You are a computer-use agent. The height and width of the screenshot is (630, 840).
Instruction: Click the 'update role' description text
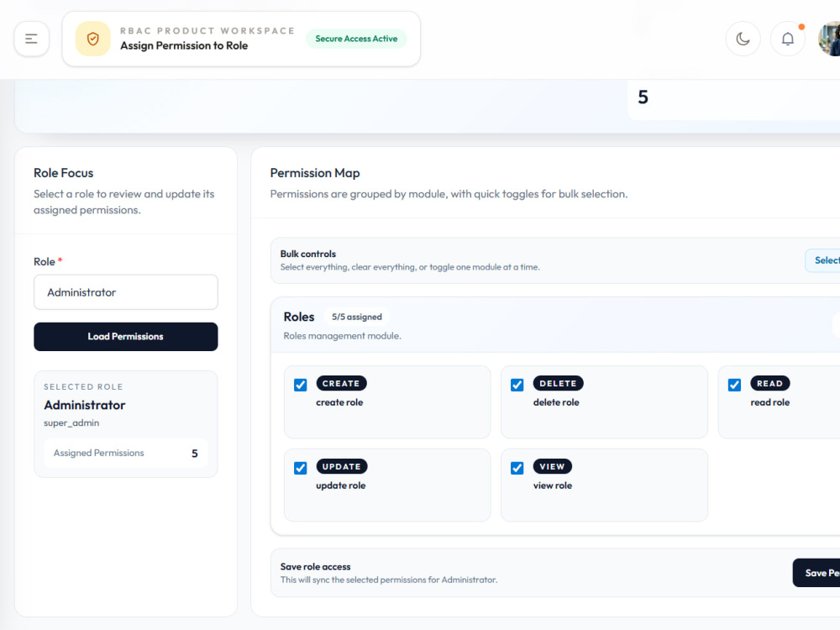341,486
